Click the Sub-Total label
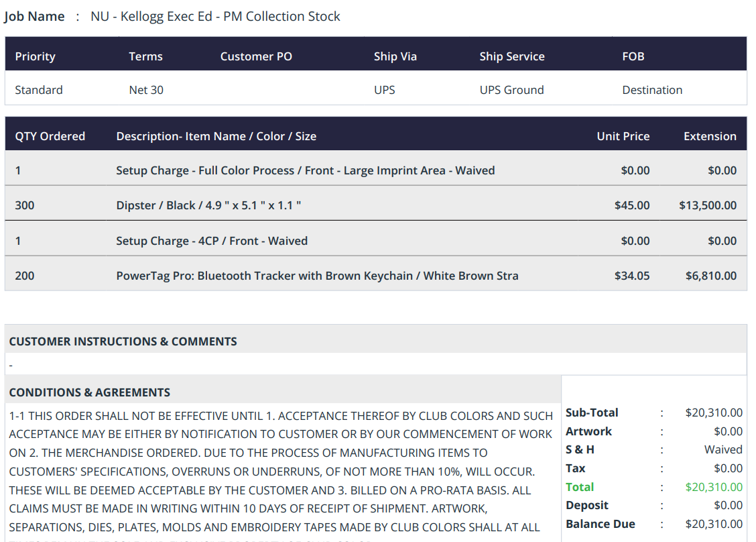 click(592, 413)
